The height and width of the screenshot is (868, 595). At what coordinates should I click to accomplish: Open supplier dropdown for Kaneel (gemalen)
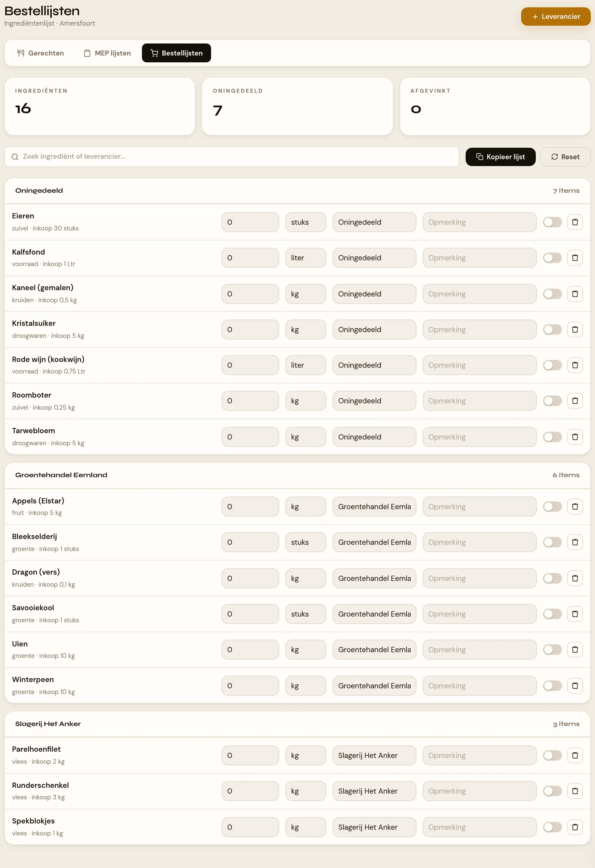click(x=374, y=294)
